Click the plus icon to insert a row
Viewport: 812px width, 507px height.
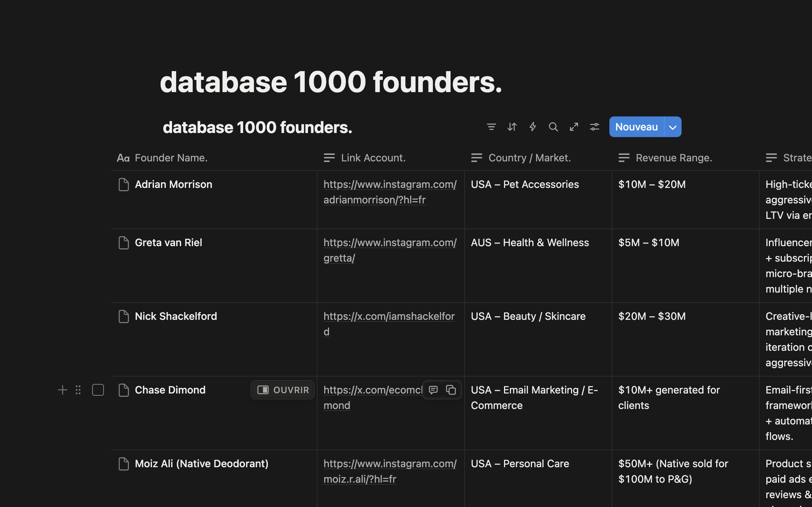click(62, 390)
